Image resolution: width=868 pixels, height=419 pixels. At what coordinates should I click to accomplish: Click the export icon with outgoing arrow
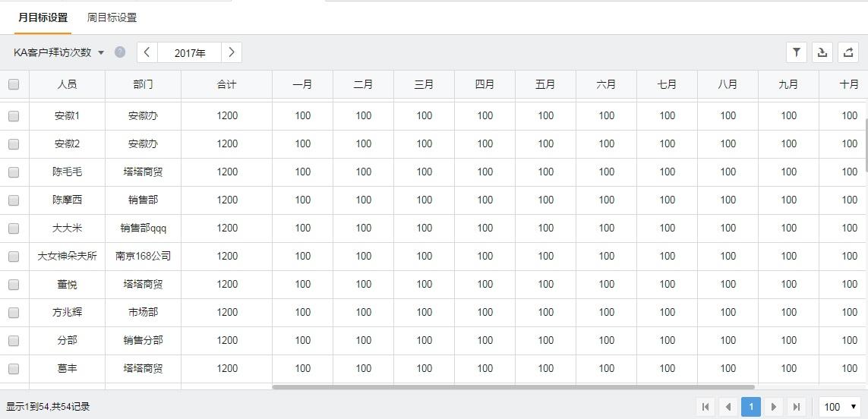click(x=847, y=52)
